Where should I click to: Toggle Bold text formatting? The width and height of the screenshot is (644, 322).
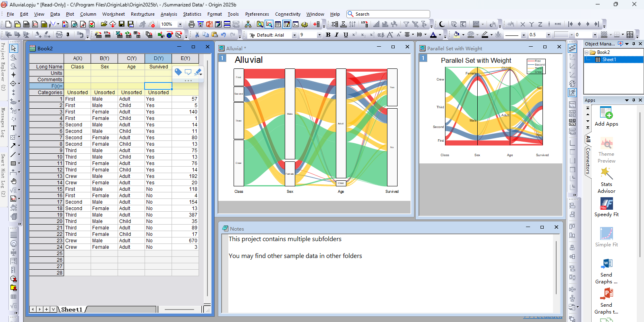pos(328,35)
